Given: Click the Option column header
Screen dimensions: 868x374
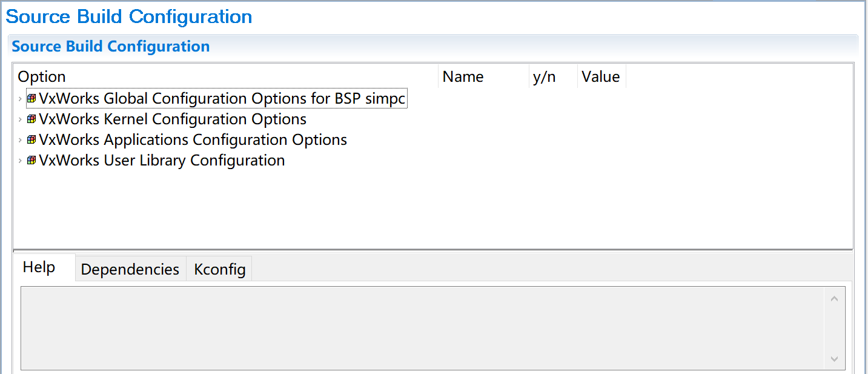Looking at the screenshot, I should pyautogui.click(x=226, y=76).
